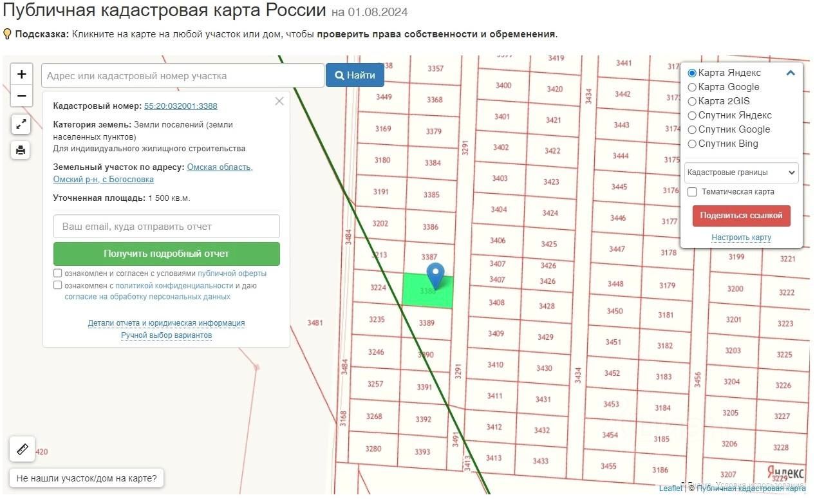This screenshot has height=504, width=815.
Task: Click the blue map pin marker
Action: pos(436,275)
